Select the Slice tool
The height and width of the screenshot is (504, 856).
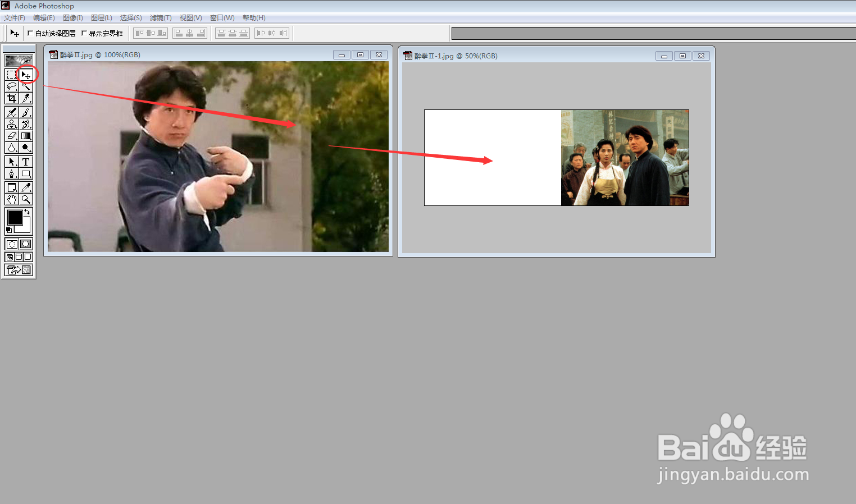click(26, 98)
